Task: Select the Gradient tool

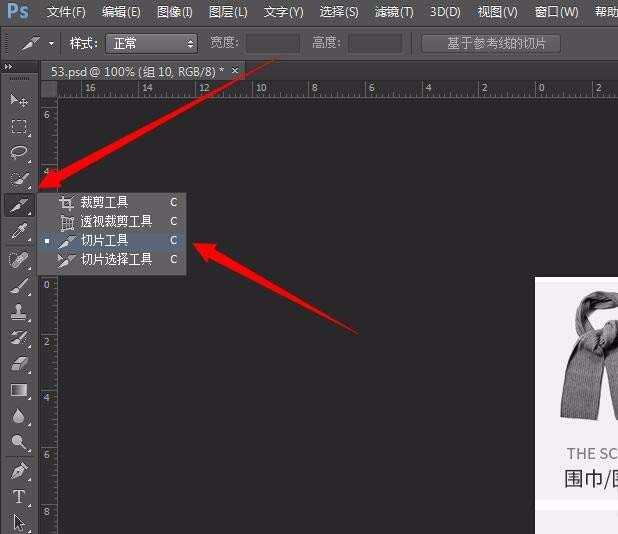Action: pos(18,390)
